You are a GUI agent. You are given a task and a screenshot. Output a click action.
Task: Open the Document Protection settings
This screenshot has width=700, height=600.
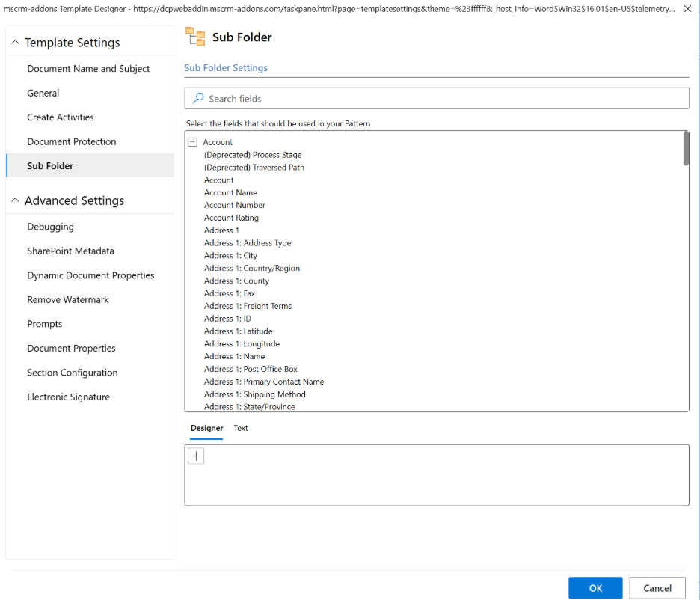click(x=72, y=142)
